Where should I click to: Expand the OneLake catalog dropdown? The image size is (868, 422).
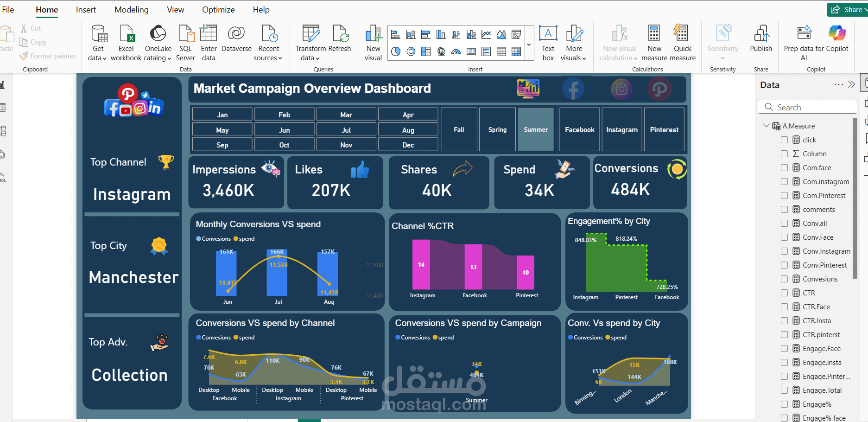click(x=169, y=58)
